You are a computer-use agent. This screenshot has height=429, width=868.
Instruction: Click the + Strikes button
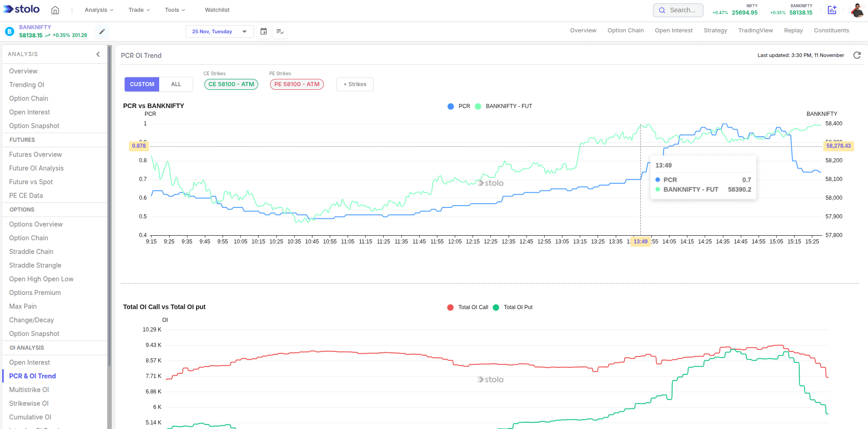click(354, 84)
